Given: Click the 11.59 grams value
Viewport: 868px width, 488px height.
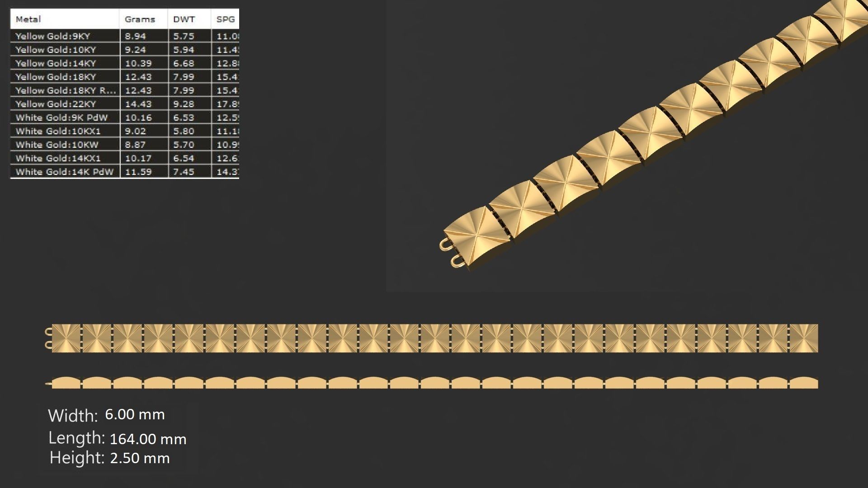Looking at the screenshot, I should (x=138, y=172).
